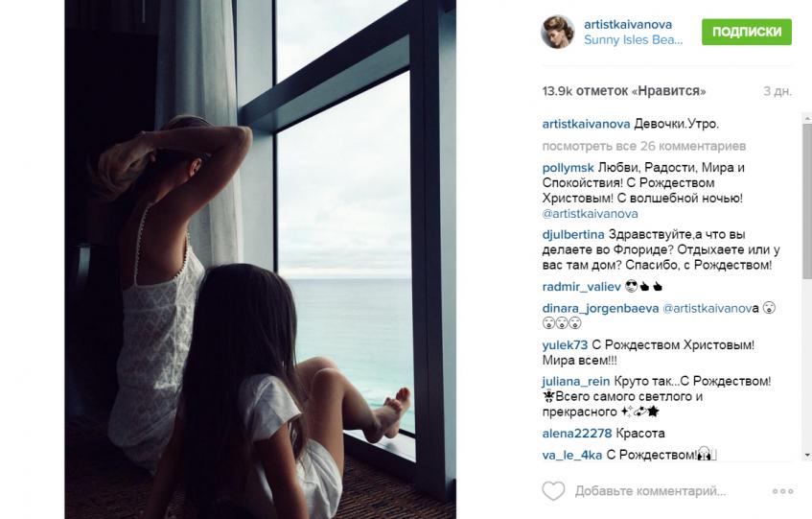Screen dimensions: 812x519
Task: Open dinara_jorgenbaeva commenter profile
Action: [x=600, y=308]
